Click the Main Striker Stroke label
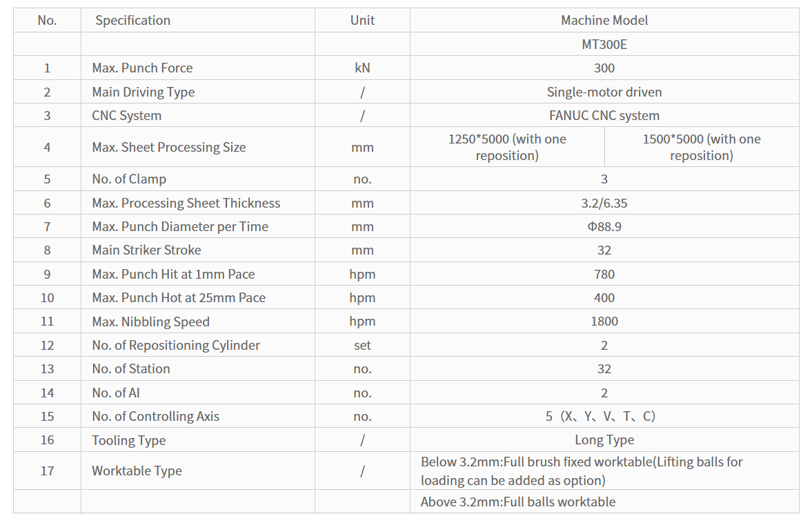Viewport: 812px width, 514px height. [146, 250]
